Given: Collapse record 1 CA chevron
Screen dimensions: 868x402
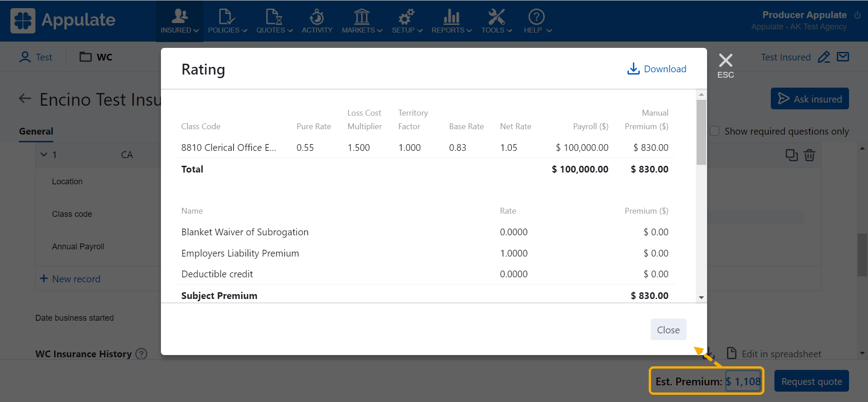Looking at the screenshot, I should click(x=44, y=154).
